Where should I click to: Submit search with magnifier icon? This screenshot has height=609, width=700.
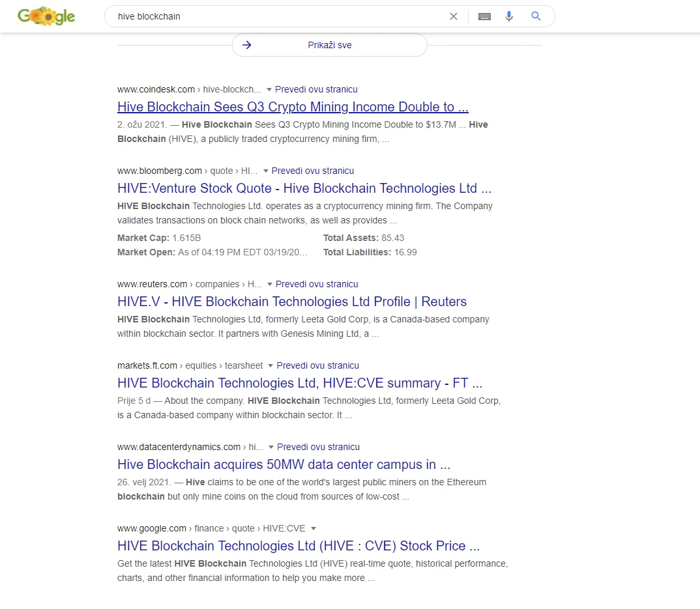tap(536, 16)
